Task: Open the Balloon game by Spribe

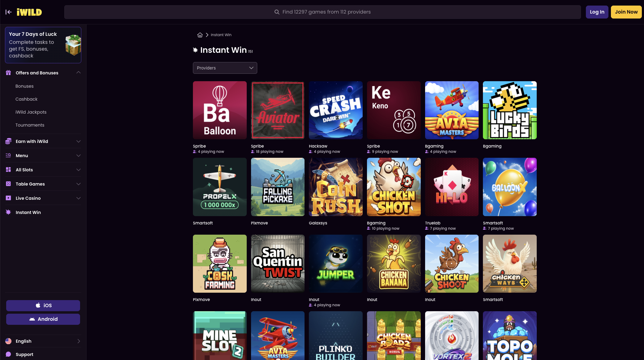Action: point(220,110)
